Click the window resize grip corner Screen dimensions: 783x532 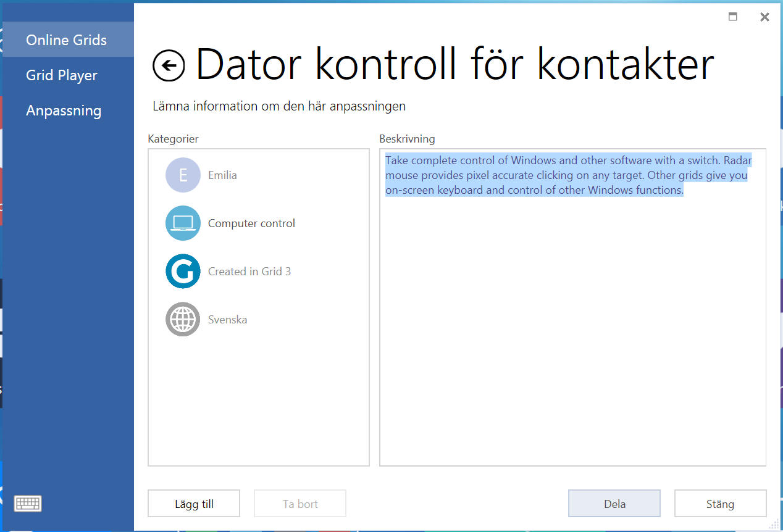pyautogui.click(x=773, y=524)
